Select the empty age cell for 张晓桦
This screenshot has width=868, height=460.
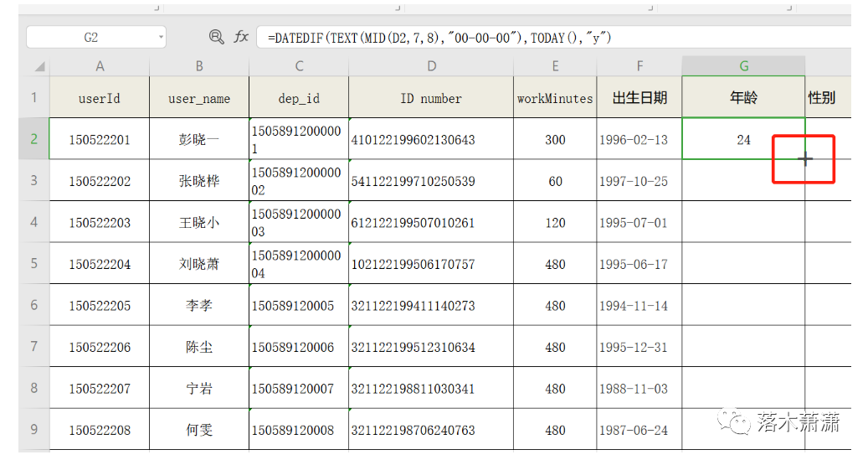pyautogui.click(x=743, y=181)
